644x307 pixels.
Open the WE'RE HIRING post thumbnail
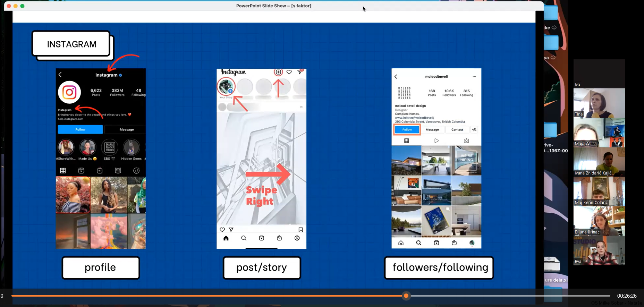[x=467, y=160]
